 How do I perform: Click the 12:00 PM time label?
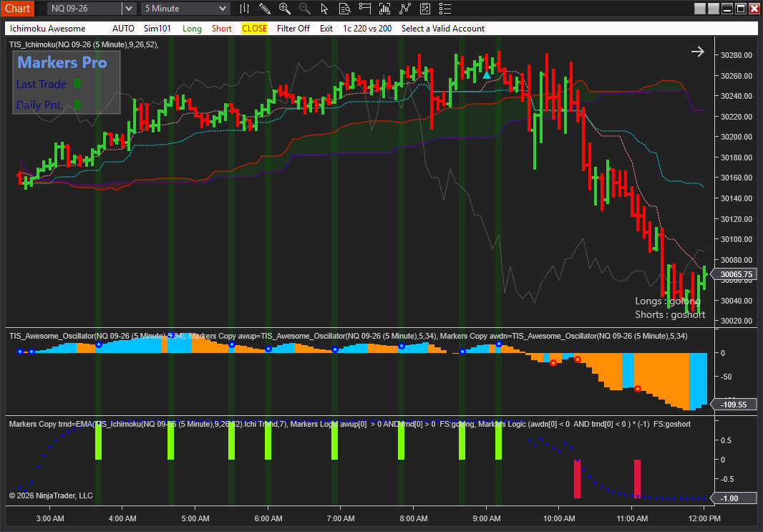[x=704, y=518]
